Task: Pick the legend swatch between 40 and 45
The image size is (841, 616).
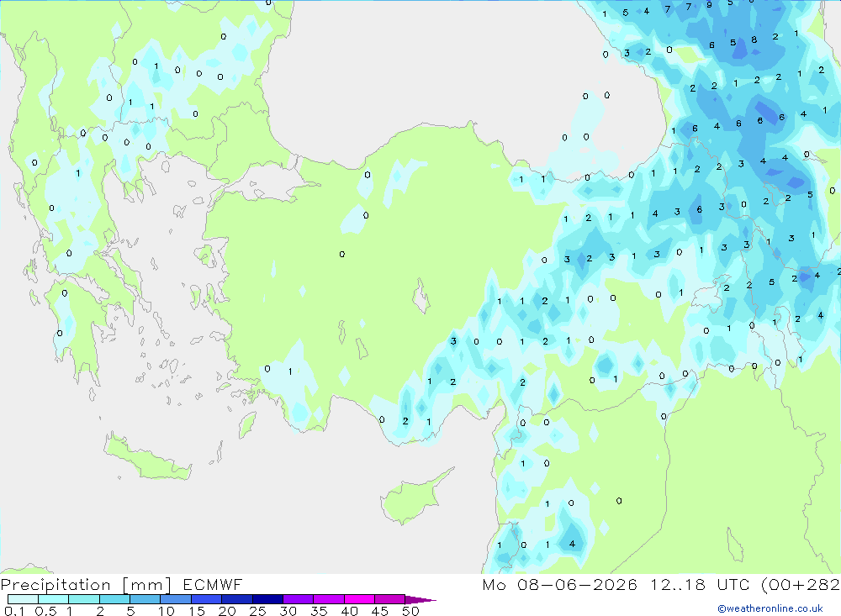Action: coord(359,599)
